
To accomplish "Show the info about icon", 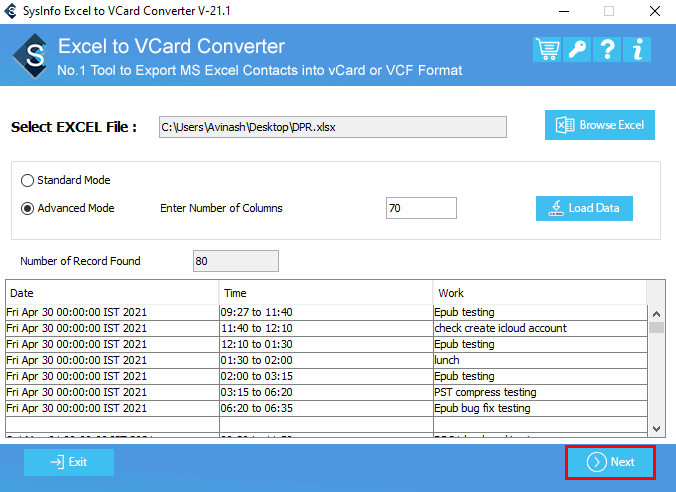I will 637,50.
